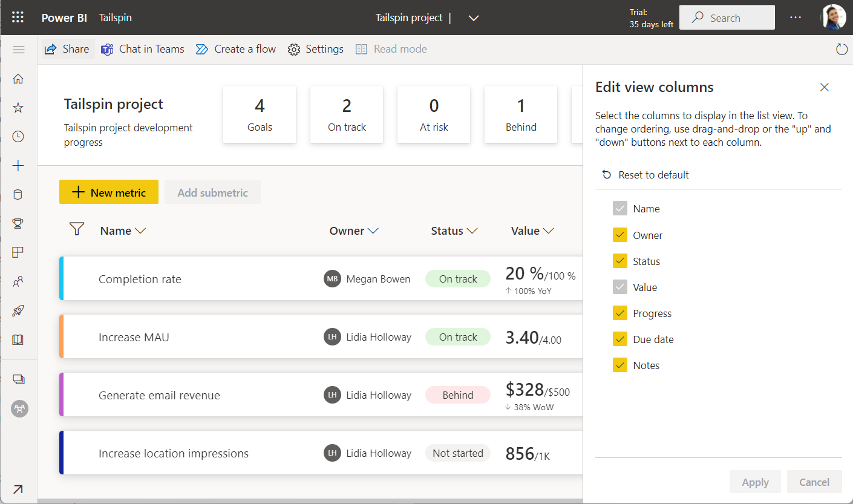Open Datasets cylinder icon in sidebar
The image size is (853, 504).
[x=18, y=195]
